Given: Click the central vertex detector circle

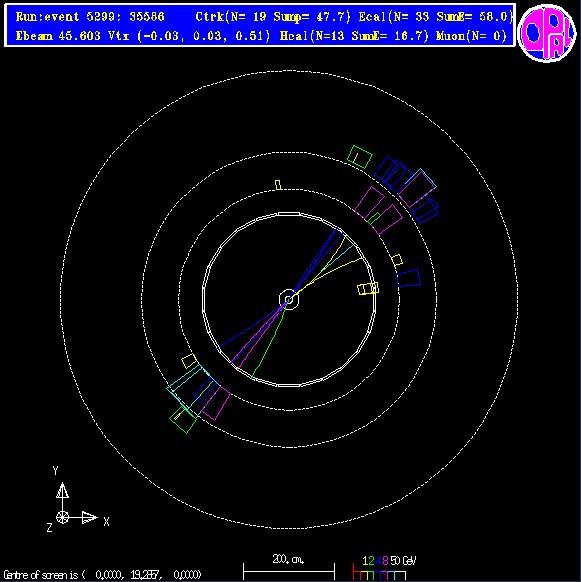Looking at the screenshot, I should point(289,299).
